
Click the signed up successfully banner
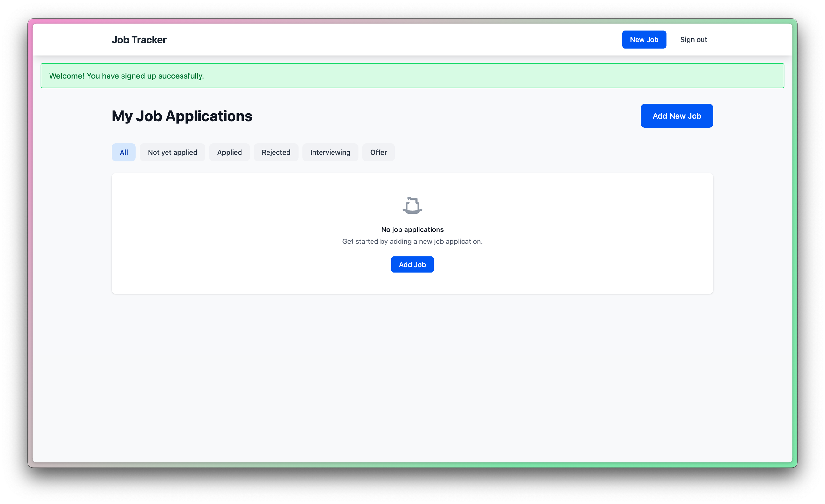412,76
